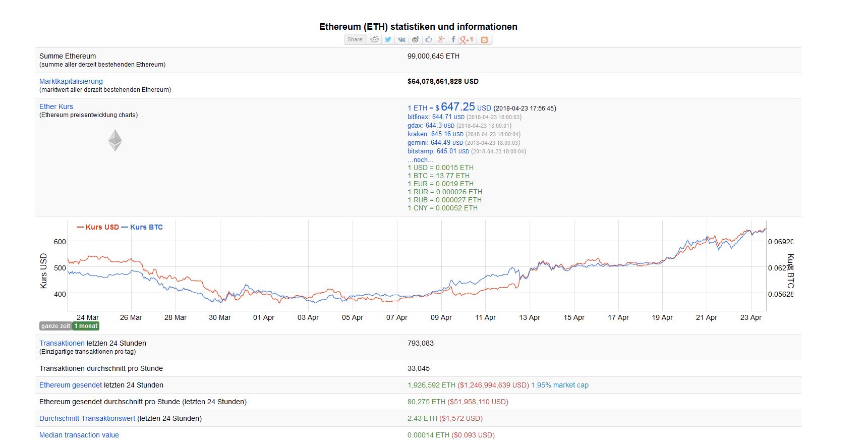The width and height of the screenshot is (868, 442).
Task: Click the Google +1 icon
Action: [467, 39]
